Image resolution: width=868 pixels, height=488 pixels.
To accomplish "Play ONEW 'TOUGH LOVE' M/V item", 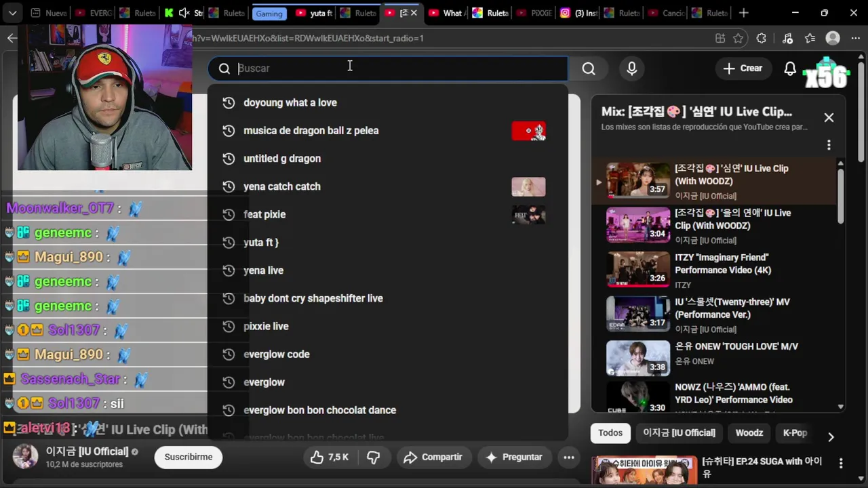I will (x=713, y=359).
